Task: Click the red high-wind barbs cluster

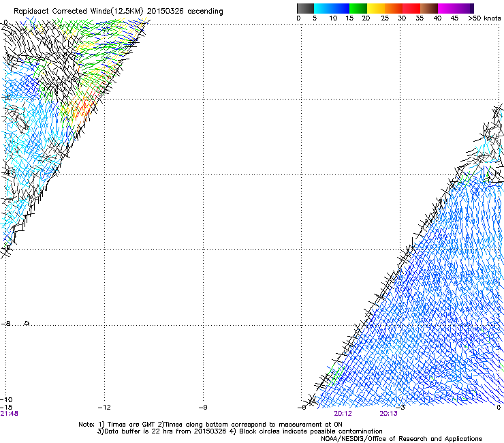Action: (x=84, y=106)
